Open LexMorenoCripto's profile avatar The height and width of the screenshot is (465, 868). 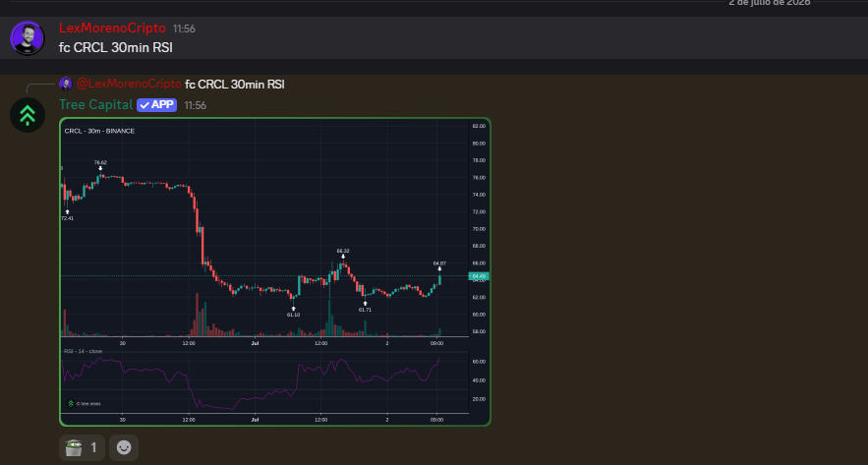pyautogui.click(x=28, y=38)
